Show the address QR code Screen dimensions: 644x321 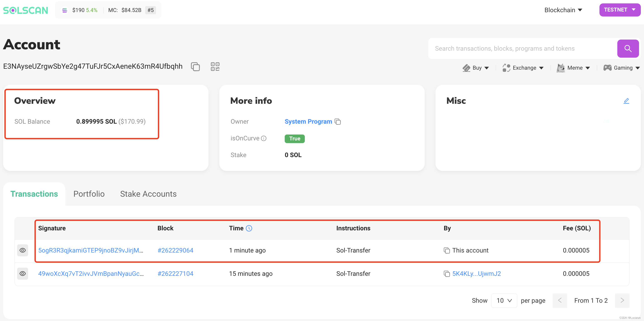(215, 67)
